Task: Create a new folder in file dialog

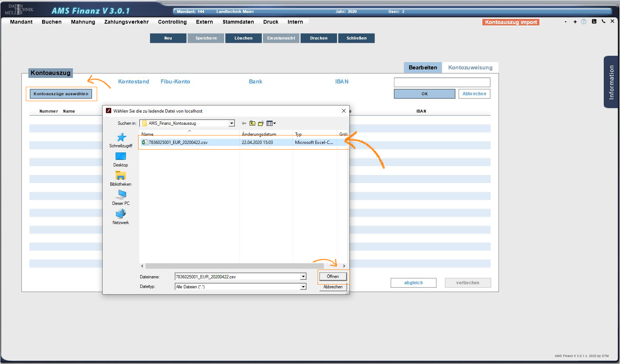Action: pos(261,123)
